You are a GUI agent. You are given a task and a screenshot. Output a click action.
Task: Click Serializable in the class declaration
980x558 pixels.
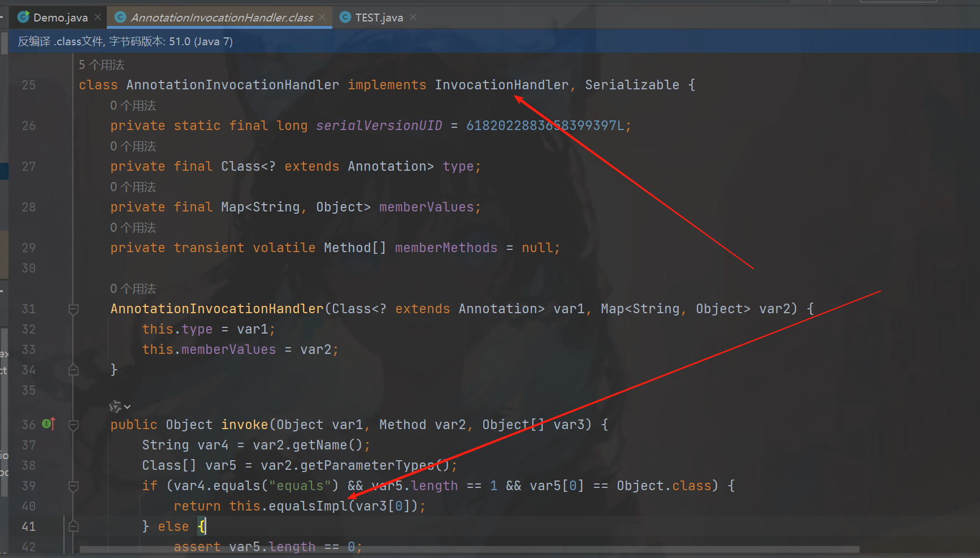click(x=632, y=85)
